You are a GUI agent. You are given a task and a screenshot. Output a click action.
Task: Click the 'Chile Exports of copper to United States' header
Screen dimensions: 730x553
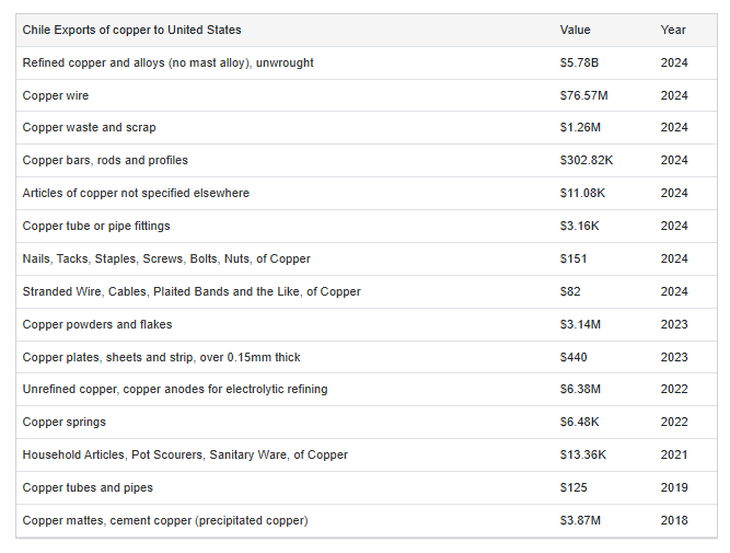(132, 30)
